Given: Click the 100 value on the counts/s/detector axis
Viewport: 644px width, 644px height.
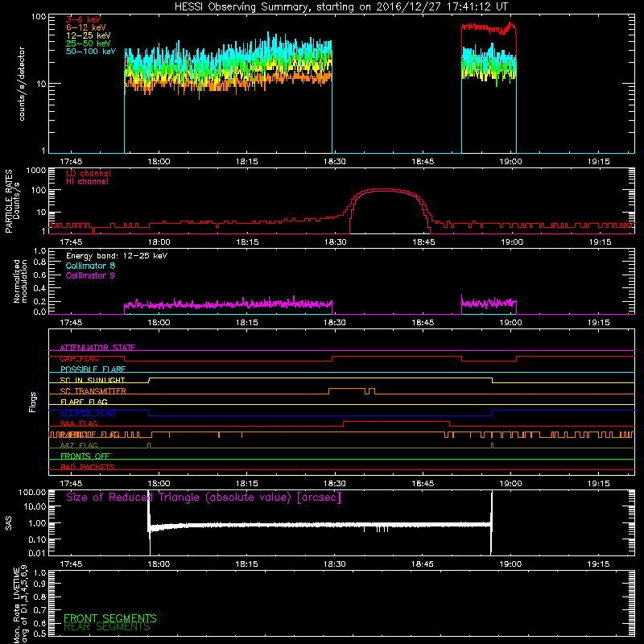Looking at the screenshot, I should click(x=39, y=17).
